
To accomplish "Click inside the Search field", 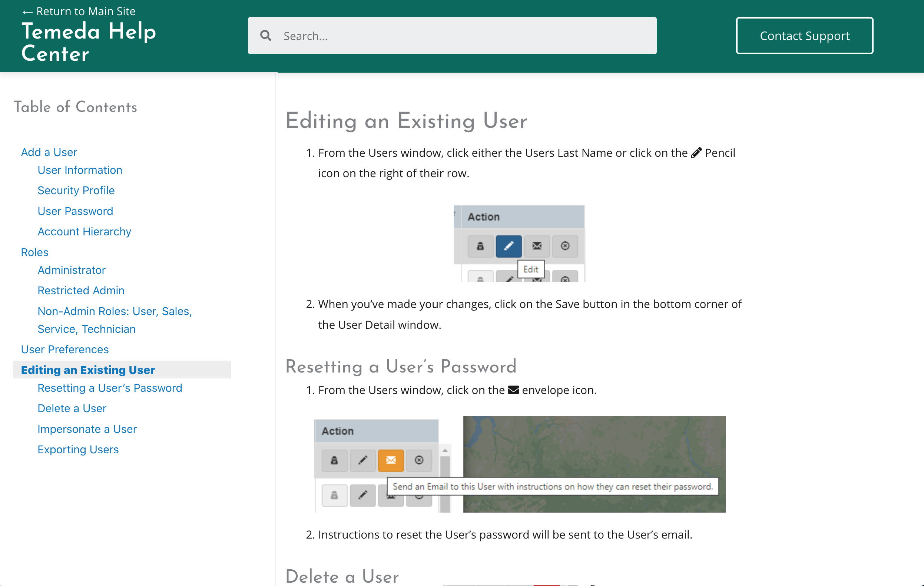I will (x=422, y=35).
